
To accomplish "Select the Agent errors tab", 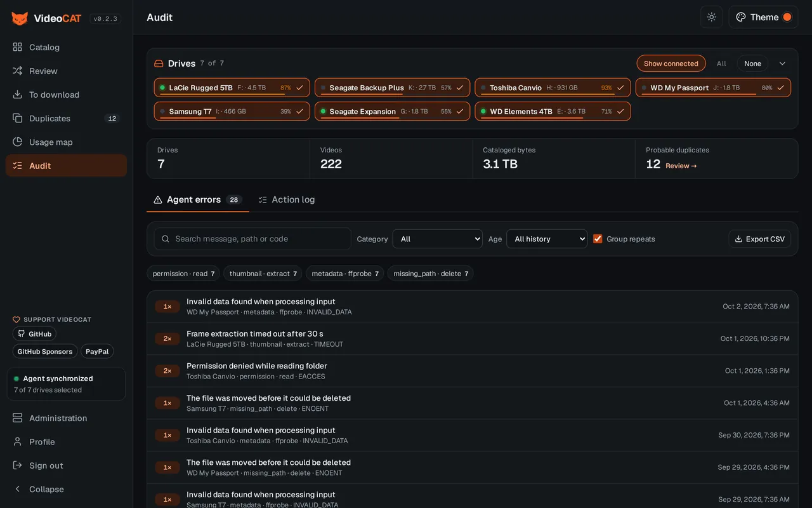I will (198, 199).
